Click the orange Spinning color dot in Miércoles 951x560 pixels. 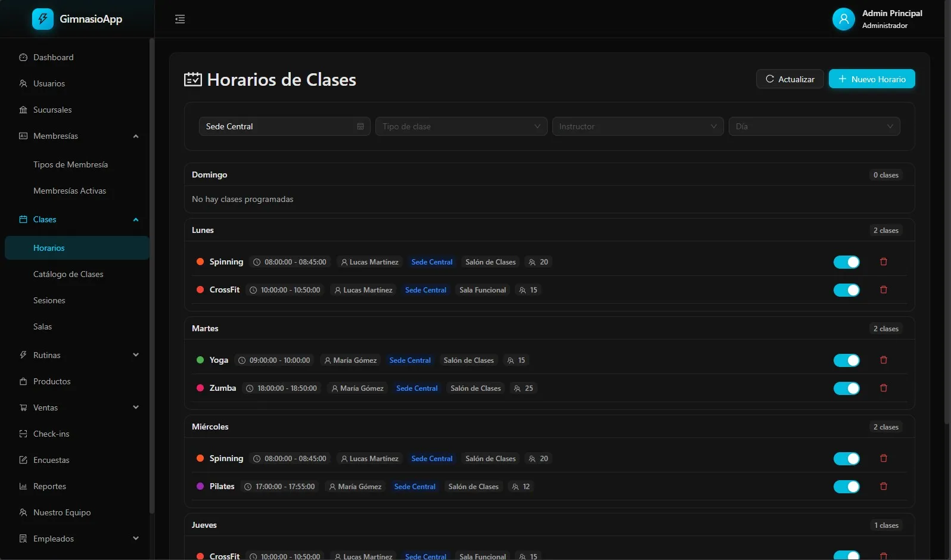tap(200, 459)
